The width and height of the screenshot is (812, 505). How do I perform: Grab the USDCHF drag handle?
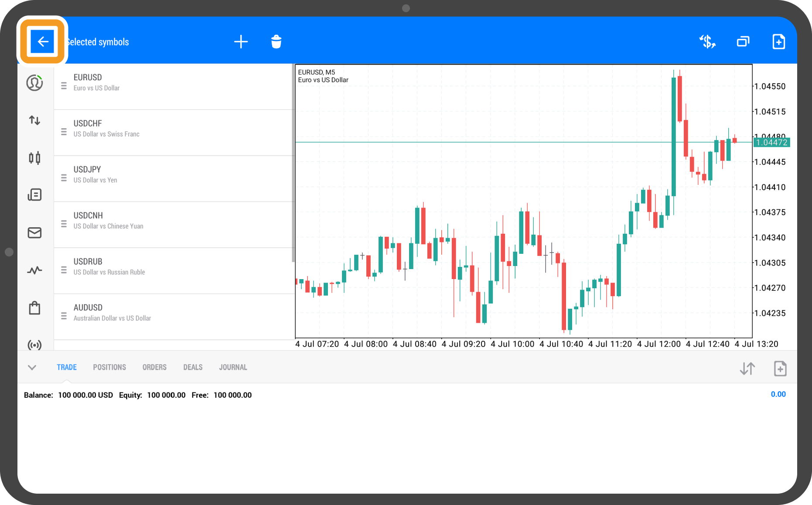64,132
